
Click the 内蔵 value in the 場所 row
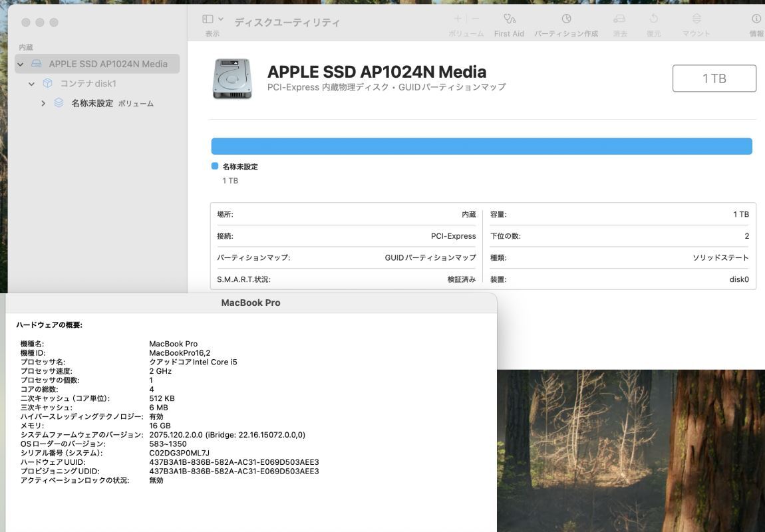point(468,215)
